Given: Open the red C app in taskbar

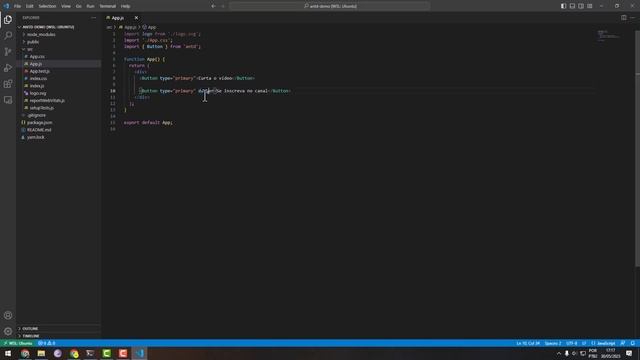Looking at the screenshot, I should point(123,353).
